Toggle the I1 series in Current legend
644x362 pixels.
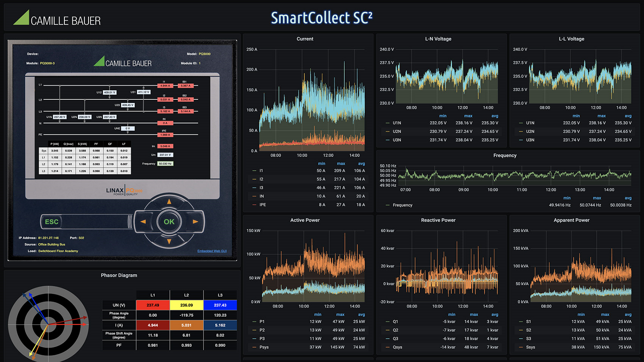coord(261,171)
